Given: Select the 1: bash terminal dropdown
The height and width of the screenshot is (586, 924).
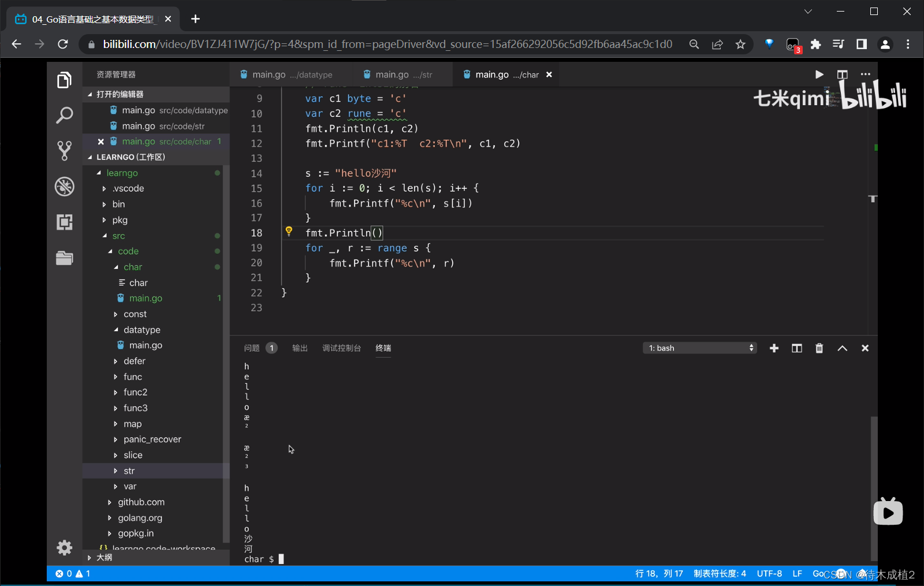Looking at the screenshot, I should pos(700,348).
